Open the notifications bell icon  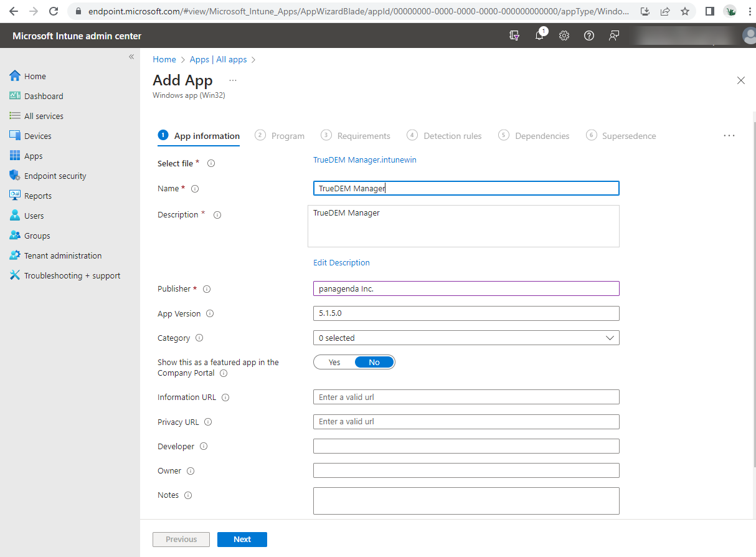(x=539, y=36)
